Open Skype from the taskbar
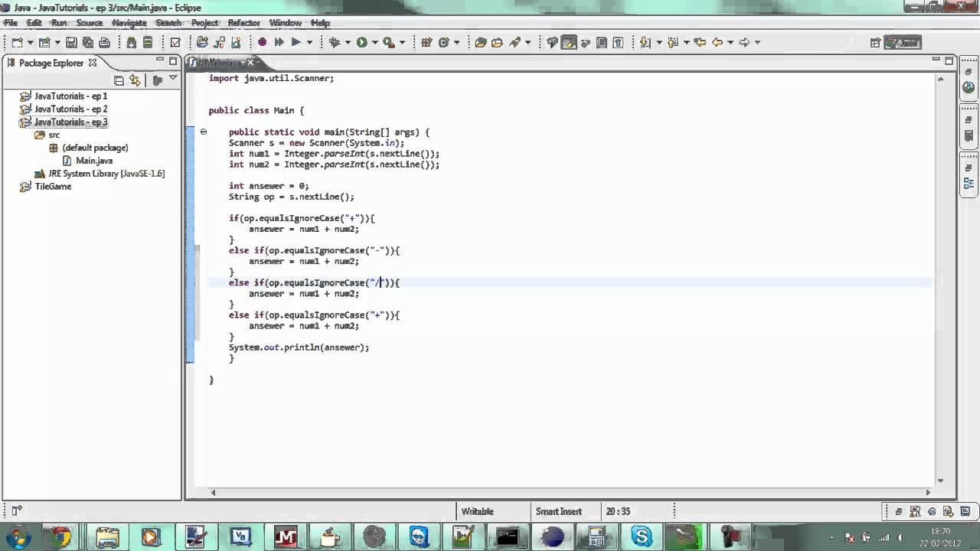Image resolution: width=980 pixels, height=551 pixels. tap(641, 537)
